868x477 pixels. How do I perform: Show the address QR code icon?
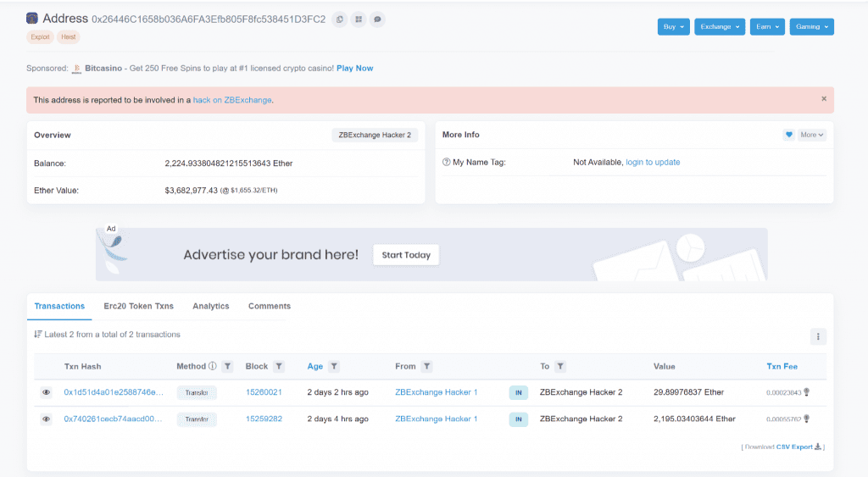point(359,19)
